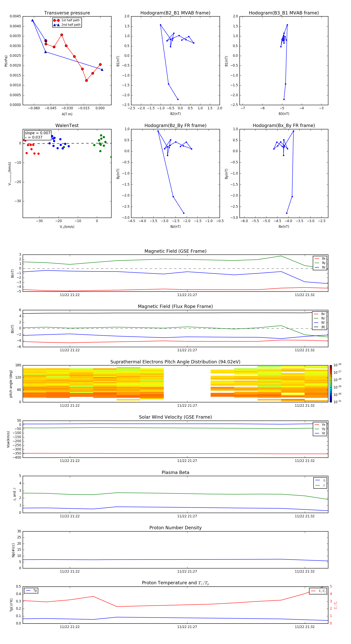Click the 'Np(#/cc)' axis label
Viewport: 351px width, 644px height.
[x=13, y=550]
